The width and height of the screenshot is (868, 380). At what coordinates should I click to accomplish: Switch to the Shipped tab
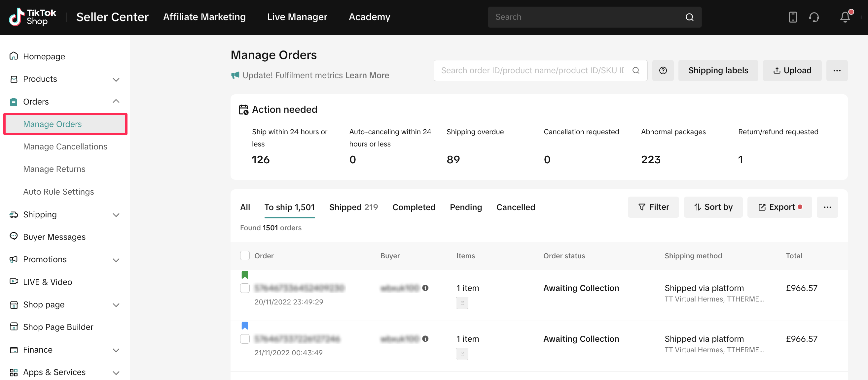[x=353, y=207]
